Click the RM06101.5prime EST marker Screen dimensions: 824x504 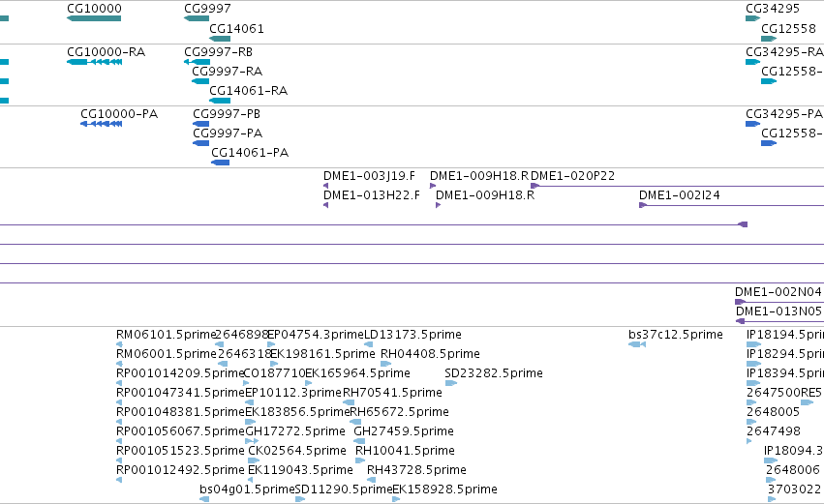(119, 344)
